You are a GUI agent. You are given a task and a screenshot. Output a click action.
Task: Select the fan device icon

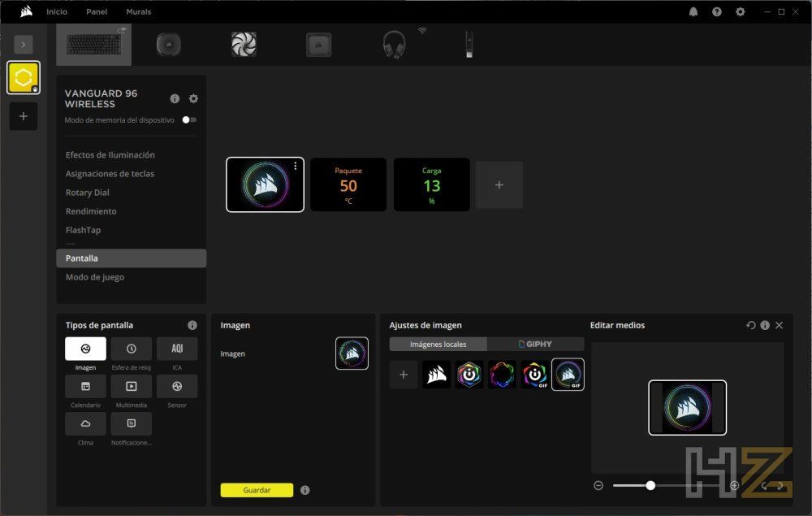pos(244,45)
